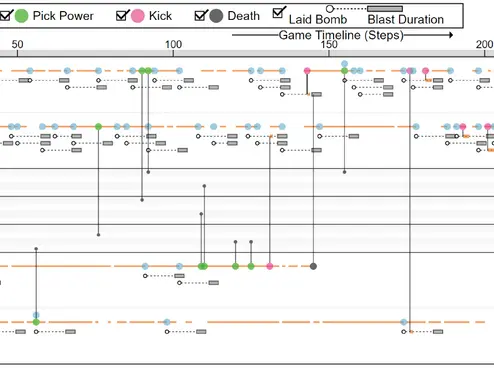This screenshot has width=494, height=370.
Task: Select the gray death marker on the third timeline
Action: tap(313, 266)
